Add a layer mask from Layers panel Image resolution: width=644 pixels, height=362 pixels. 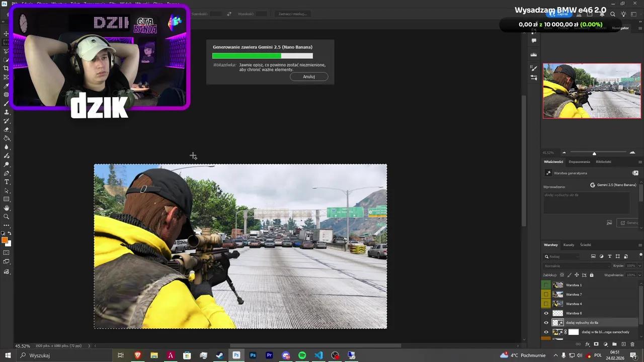(596, 344)
